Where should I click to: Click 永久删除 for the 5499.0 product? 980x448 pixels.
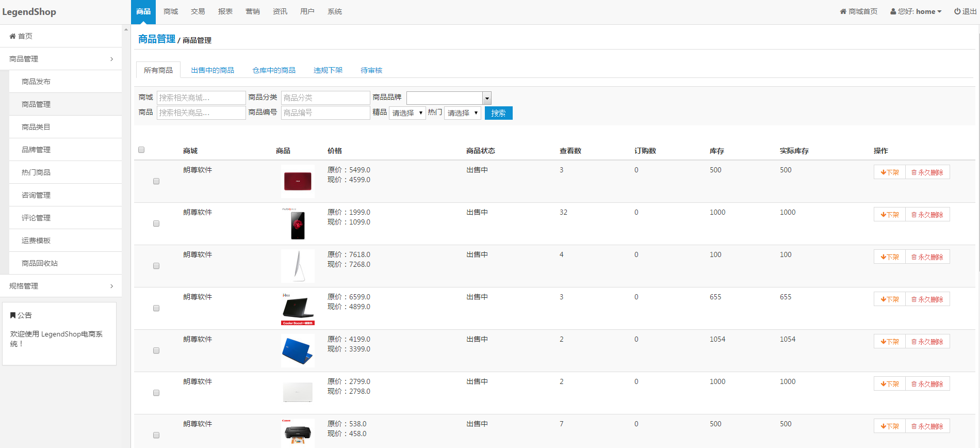(927, 172)
